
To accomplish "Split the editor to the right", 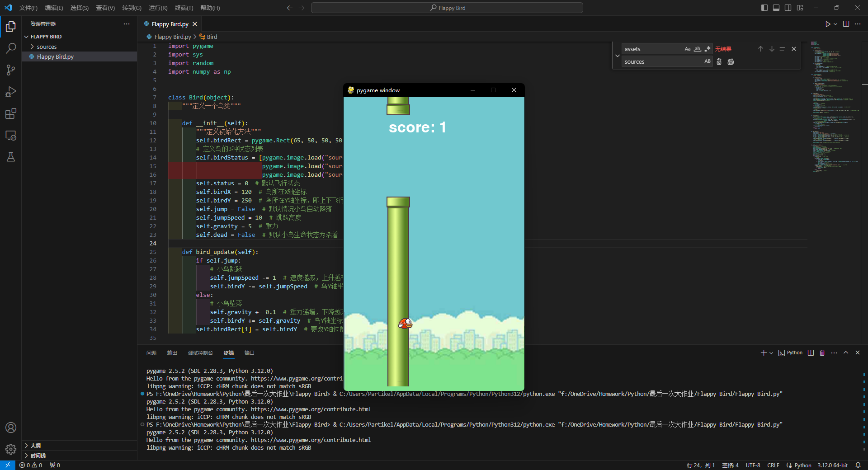I will 846,24.
